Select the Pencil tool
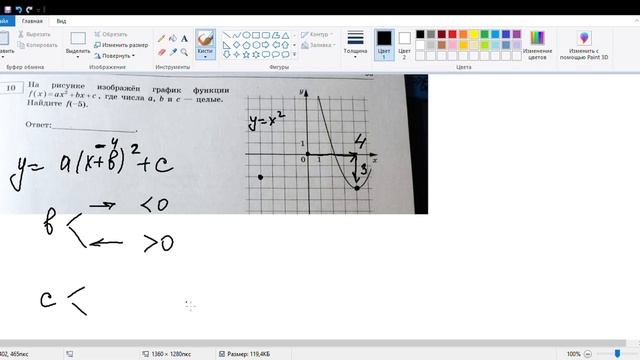This screenshot has width=640, height=360. (x=162, y=39)
